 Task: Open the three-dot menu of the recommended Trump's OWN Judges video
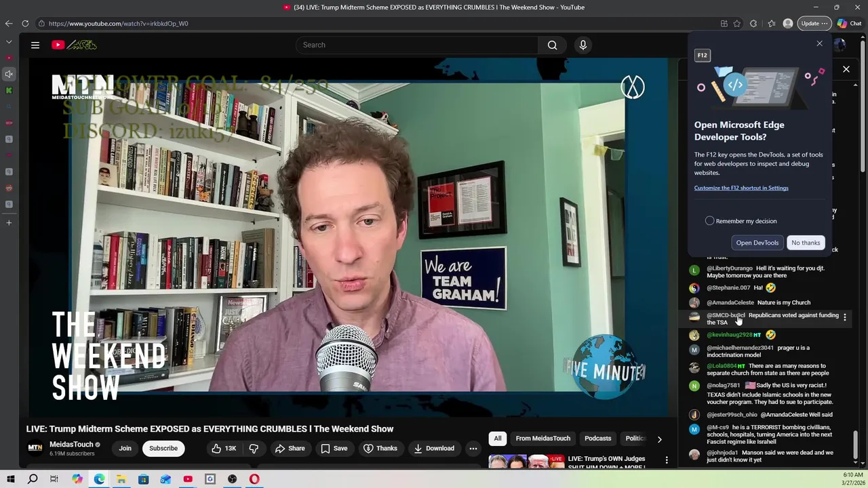pyautogui.click(x=667, y=460)
